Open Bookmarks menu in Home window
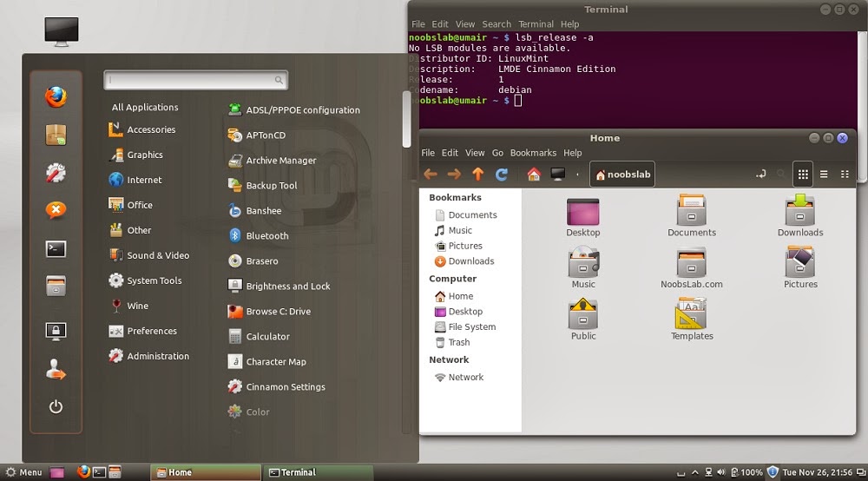This screenshot has width=868, height=481. (533, 153)
